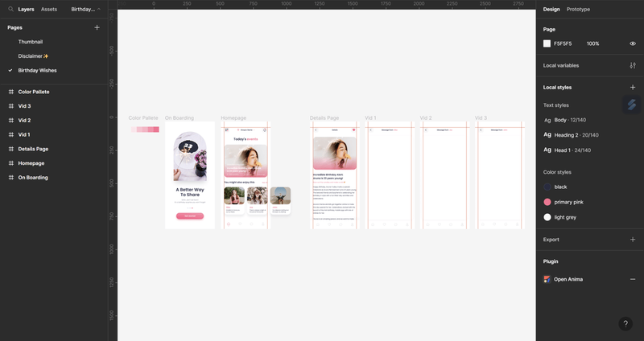Image resolution: width=644 pixels, height=341 pixels.
Task: Go to the Disclaimer page
Action: coord(33,56)
